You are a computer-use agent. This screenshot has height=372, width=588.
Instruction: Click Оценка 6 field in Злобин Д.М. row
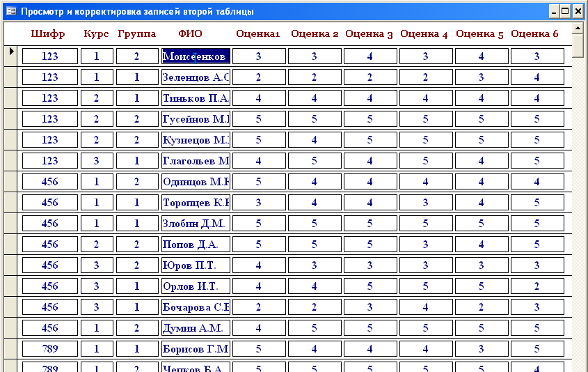(x=537, y=224)
